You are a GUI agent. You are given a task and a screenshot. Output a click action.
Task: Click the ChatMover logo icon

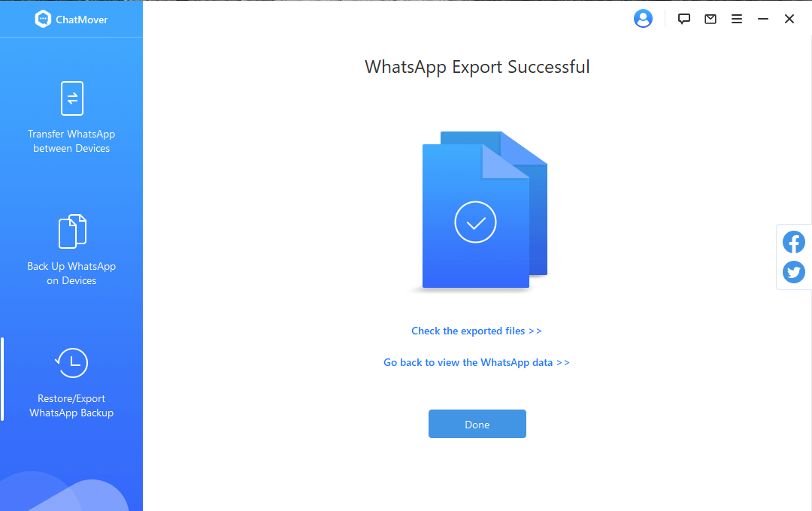click(43, 19)
